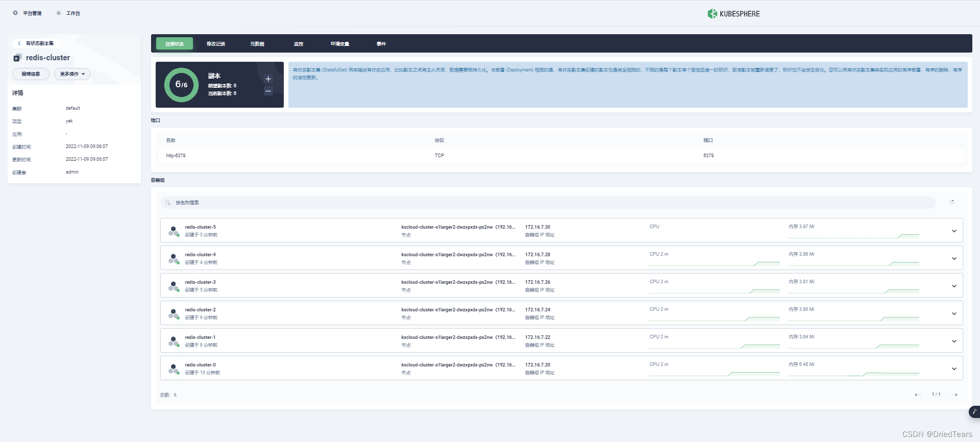Image resolution: width=980 pixels, height=442 pixels.
Task: Open node link in redis-cluster-5 row
Action: pos(458,227)
